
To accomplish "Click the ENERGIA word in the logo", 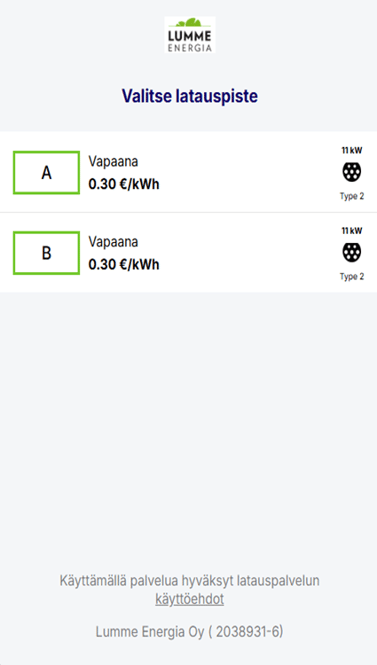I will click(x=190, y=48).
